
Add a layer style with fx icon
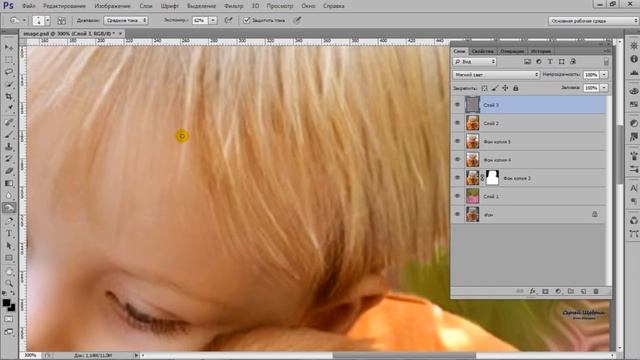(533, 291)
